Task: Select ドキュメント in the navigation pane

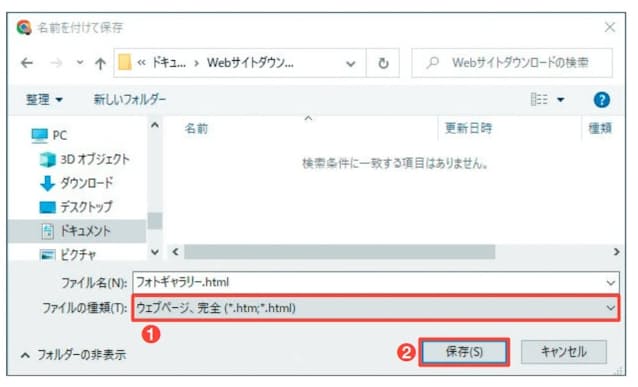Action: pyautogui.click(x=85, y=231)
